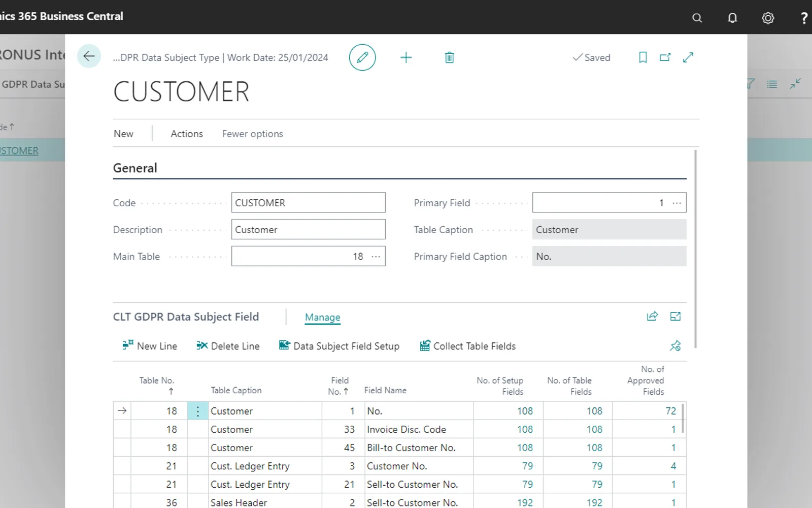Bookmark this page
Image resolution: width=812 pixels, height=508 pixels.
coord(642,57)
